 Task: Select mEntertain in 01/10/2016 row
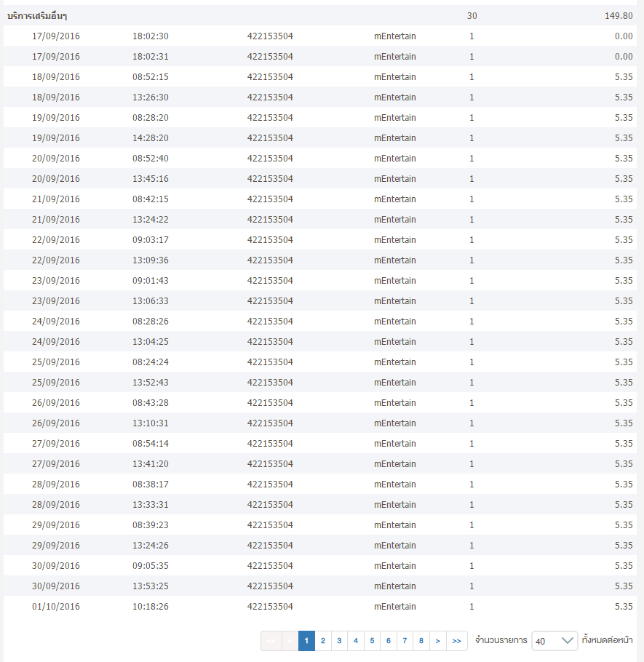pyautogui.click(x=395, y=607)
